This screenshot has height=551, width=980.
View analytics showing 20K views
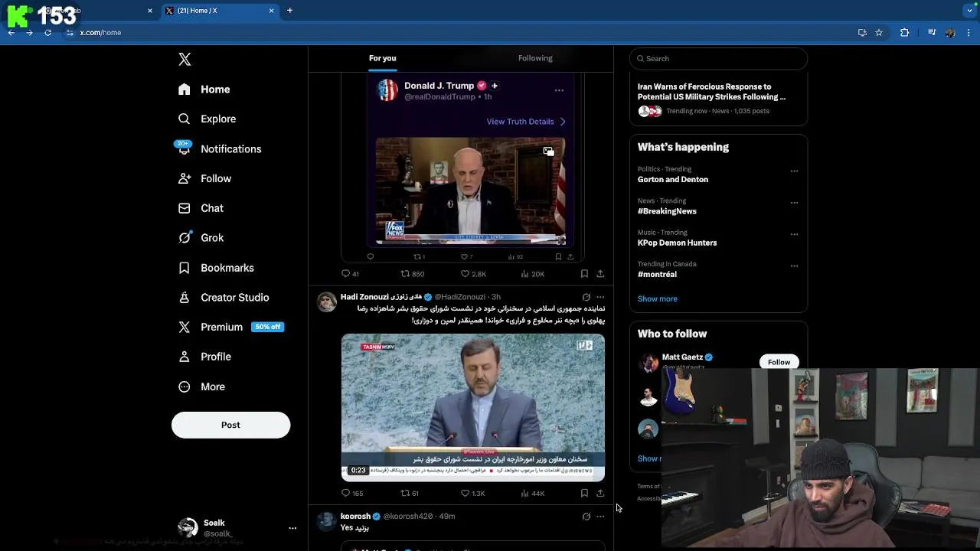pos(532,274)
